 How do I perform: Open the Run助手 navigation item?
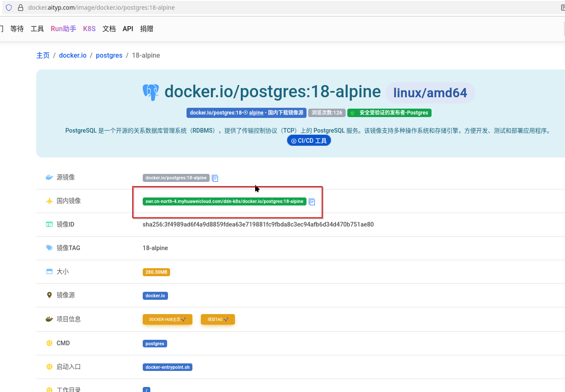pyautogui.click(x=64, y=29)
